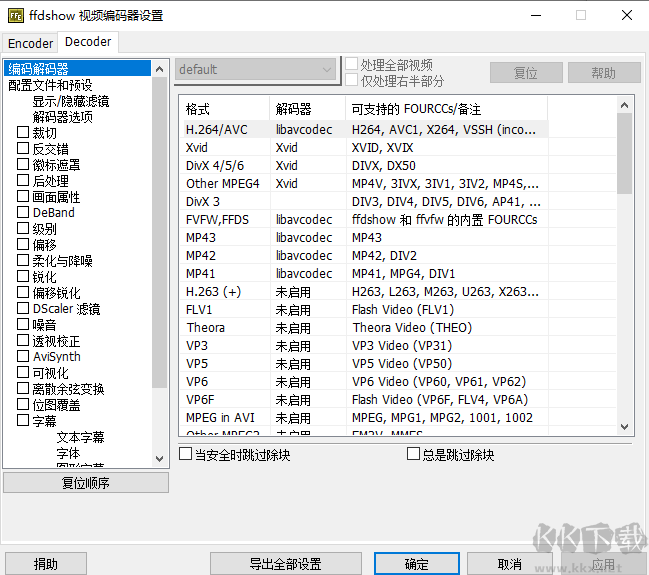Check the 当安全时跳过除块 option
Viewport: 649px width, 575px height.
click(186, 455)
